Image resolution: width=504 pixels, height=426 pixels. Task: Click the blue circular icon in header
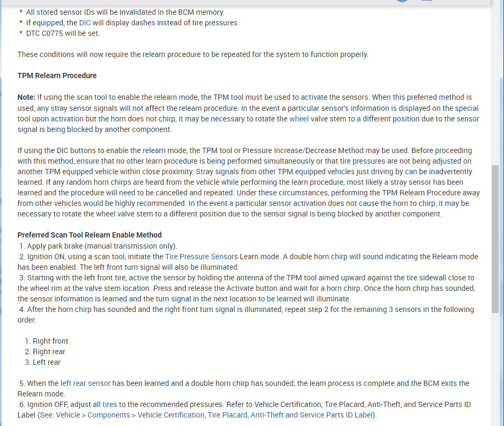(x=402, y=2)
